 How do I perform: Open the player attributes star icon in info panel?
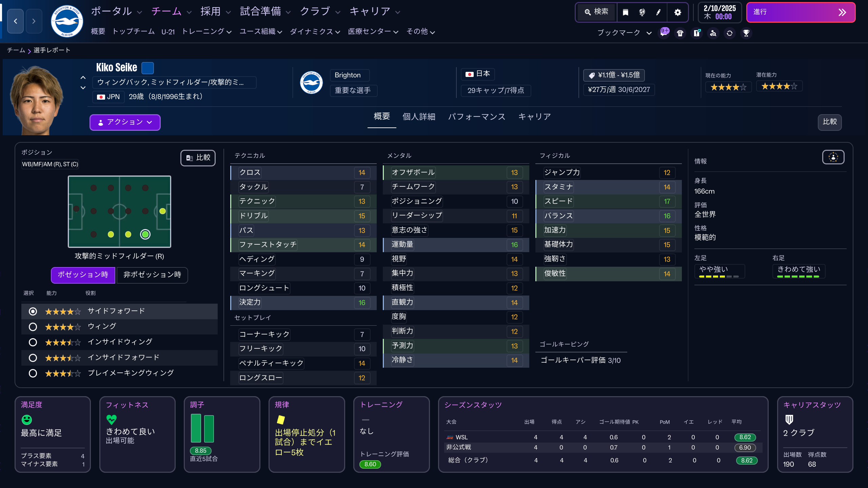click(833, 157)
